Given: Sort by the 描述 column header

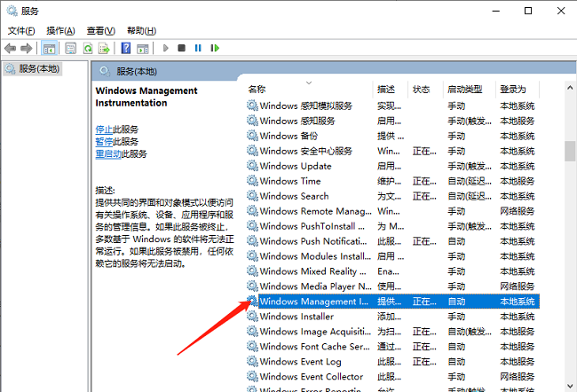Looking at the screenshot, I should coord(390,90).
